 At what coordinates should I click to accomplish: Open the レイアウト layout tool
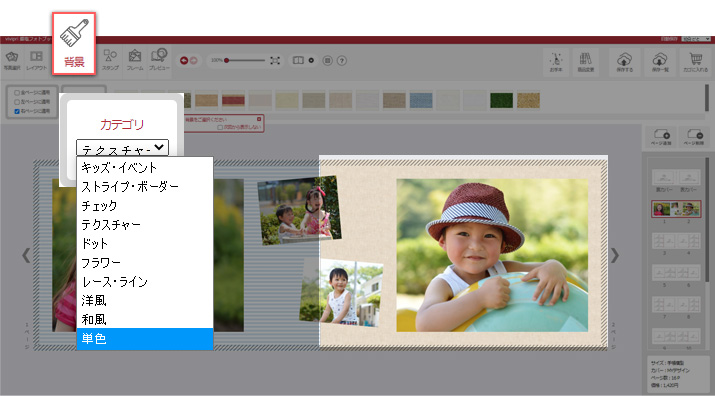(x=36, y=60)
